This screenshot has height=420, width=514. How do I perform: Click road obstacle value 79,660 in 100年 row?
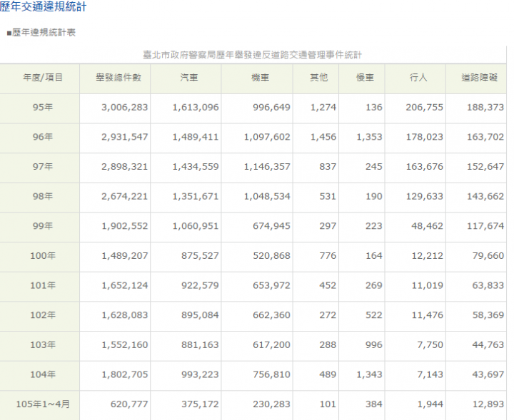click(x=488, y=256)
